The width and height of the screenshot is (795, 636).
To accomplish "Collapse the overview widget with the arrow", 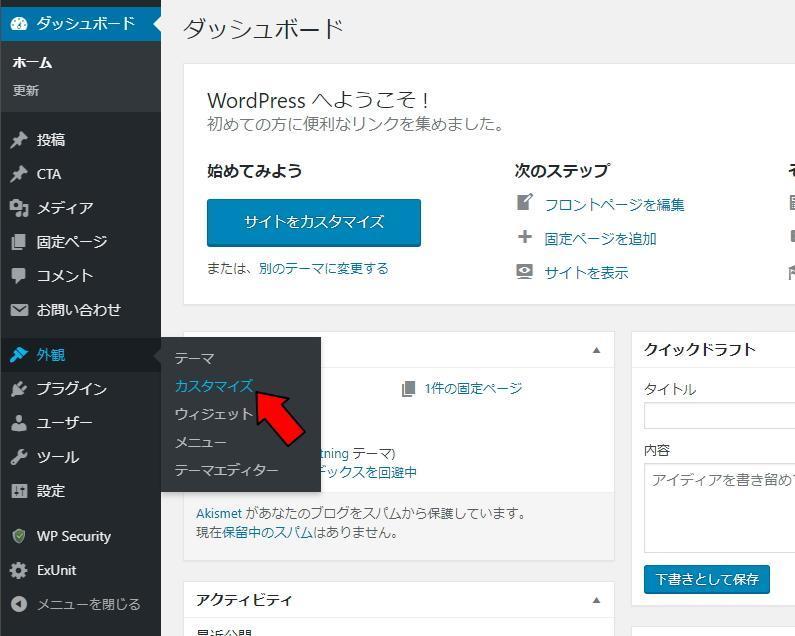I will point(597,350).
